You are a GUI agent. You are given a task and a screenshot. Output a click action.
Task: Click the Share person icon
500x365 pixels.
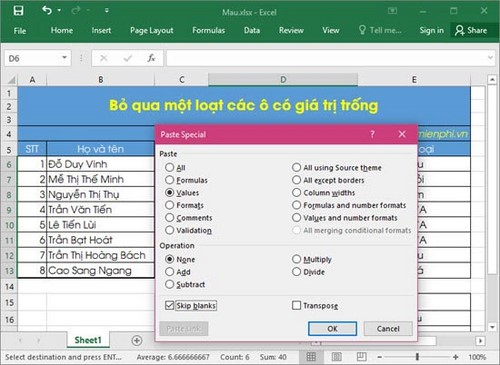click(459, 30)
